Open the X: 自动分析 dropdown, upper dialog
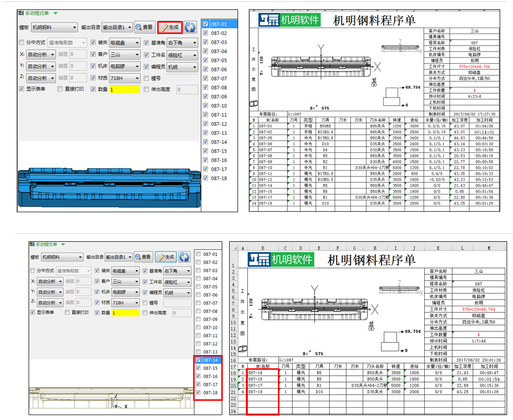Viewport: 513px width, 420px height. pyautogui.click(x=41, y=55)
